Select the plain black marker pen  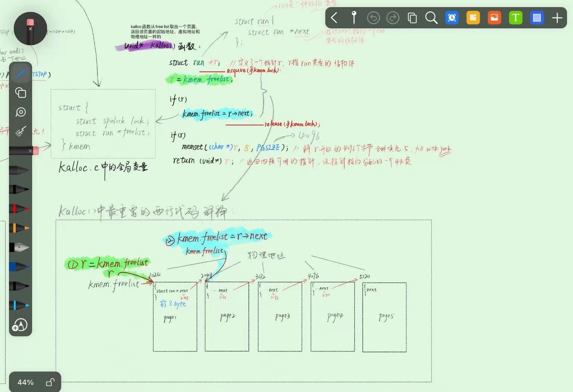pyautogui.click(x=19, y=189)
